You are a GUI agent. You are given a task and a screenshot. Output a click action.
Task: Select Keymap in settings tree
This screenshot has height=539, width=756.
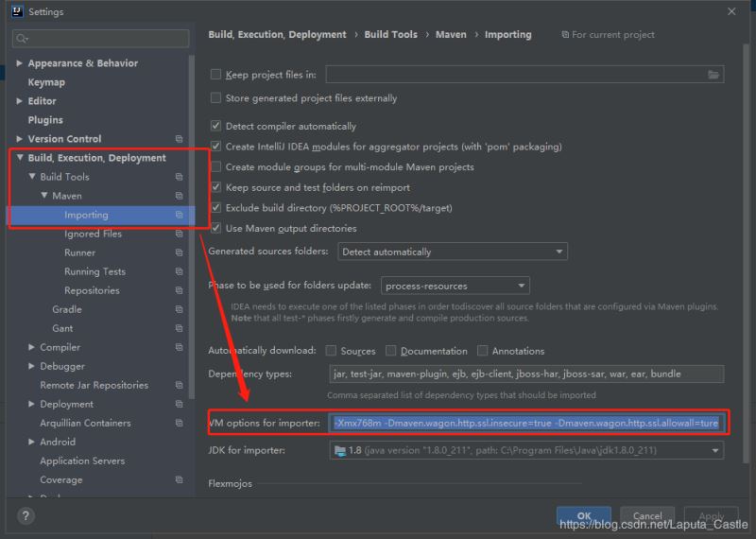46,82
